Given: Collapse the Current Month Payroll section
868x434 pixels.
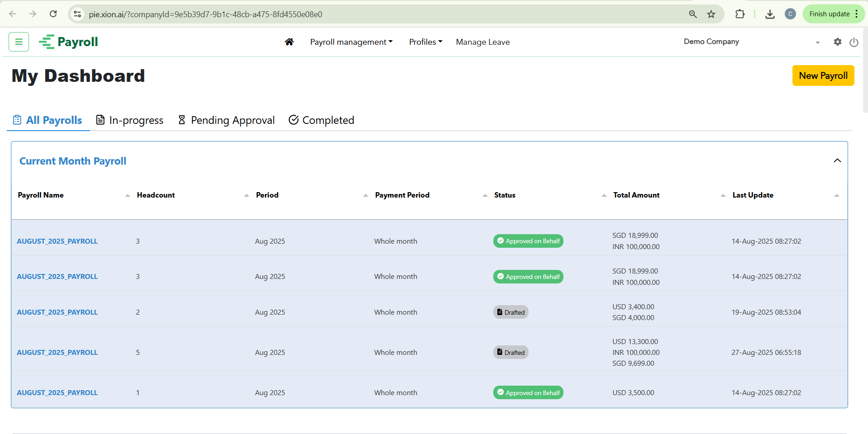Looking at the screenshot, I should [837, 161].
